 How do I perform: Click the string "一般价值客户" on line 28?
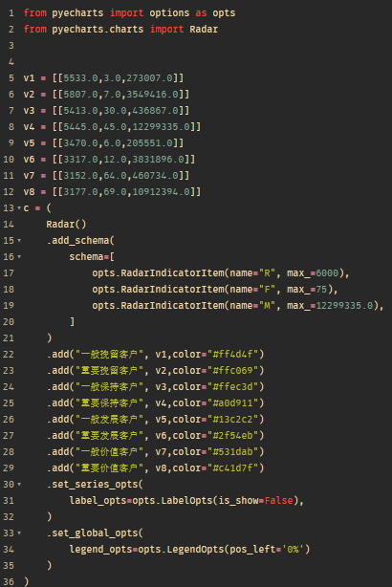tap(109, 452)
